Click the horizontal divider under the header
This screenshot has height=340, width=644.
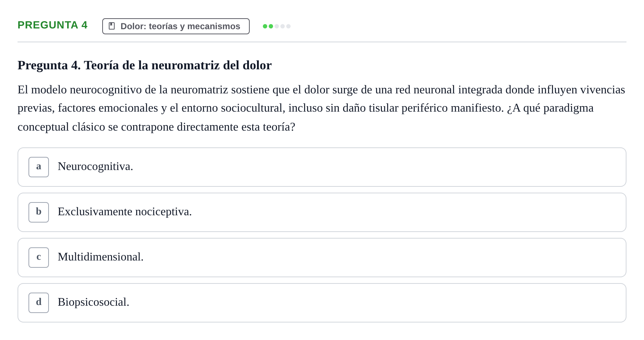tap(322, 42)
